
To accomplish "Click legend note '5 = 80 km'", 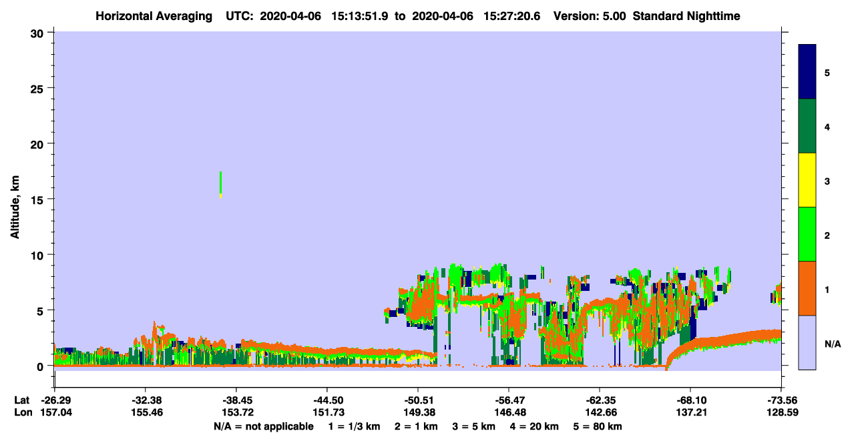I will tap(598, 426).
